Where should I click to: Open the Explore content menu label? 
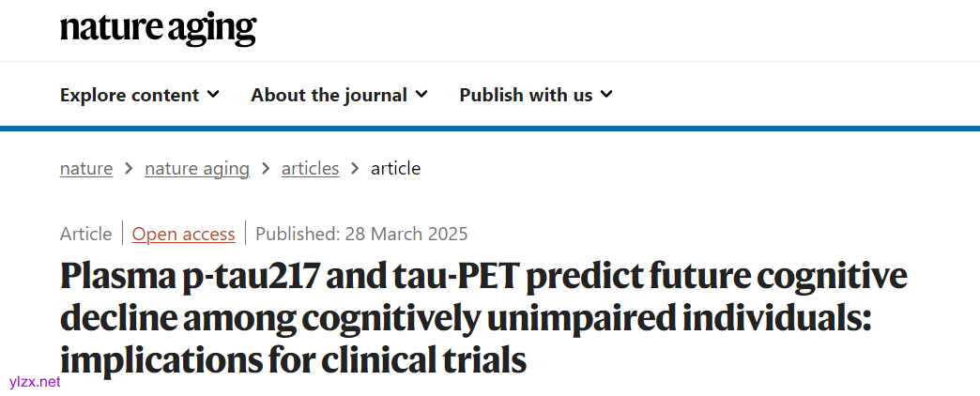(130, 95)
